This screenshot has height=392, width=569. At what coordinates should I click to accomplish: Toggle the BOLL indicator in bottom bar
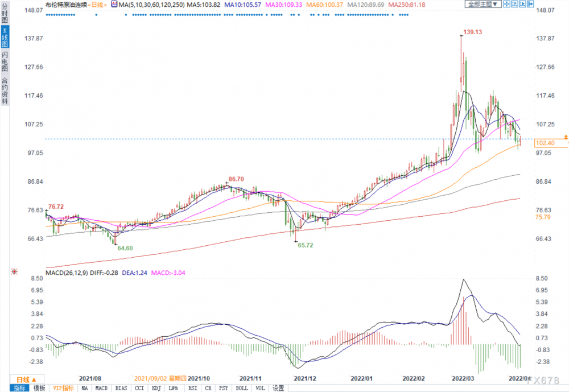tap(241, 388)
